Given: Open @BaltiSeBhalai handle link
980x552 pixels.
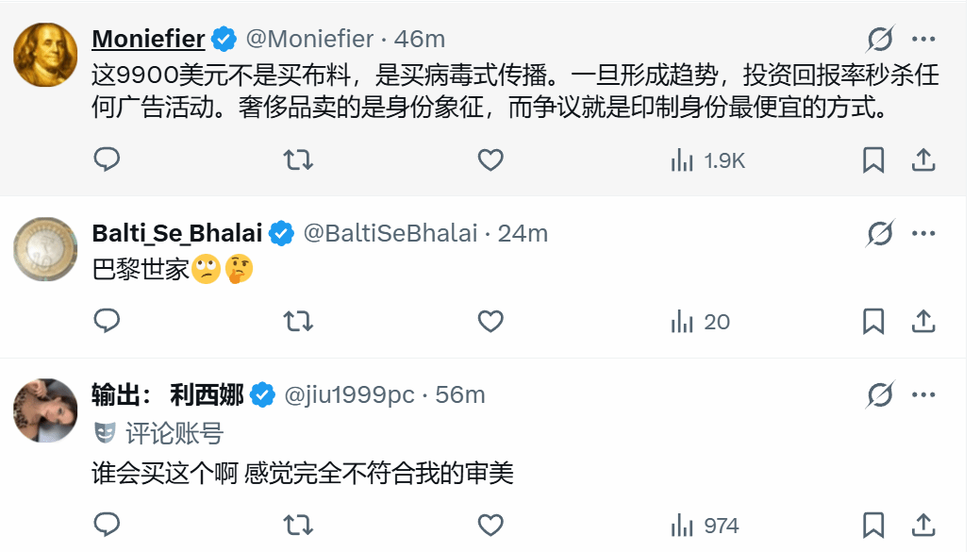Looking at the screenshot, I should [390, 233].
